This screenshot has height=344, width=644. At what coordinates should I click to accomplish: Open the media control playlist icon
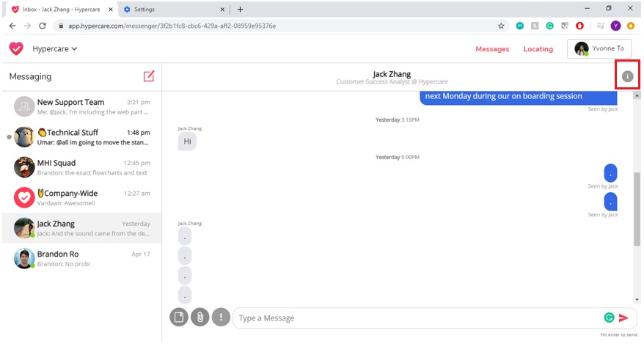click(x=601, y=26)
